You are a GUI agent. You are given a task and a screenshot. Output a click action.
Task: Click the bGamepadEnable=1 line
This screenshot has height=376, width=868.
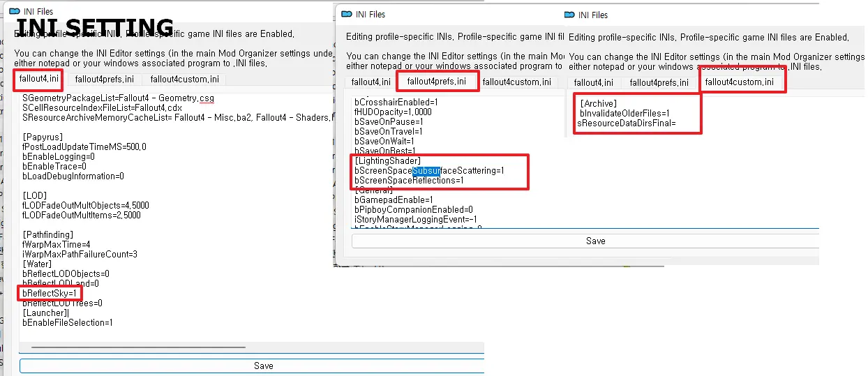(x=394, y=200)
